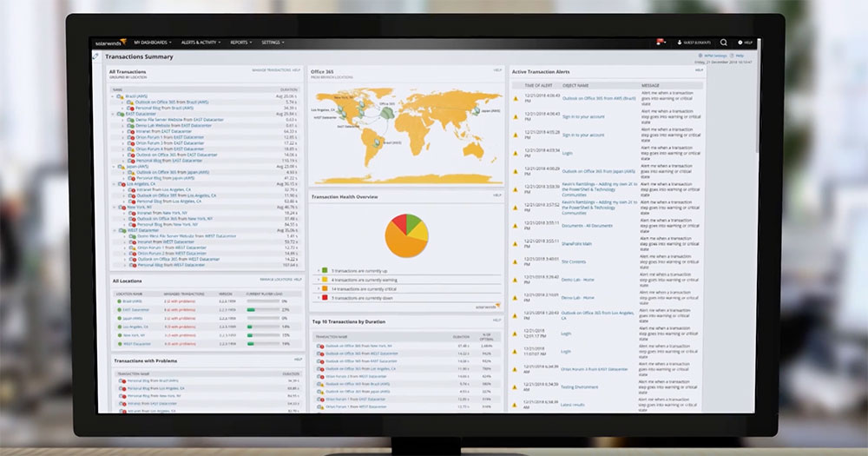Open the Alerts & Activity menu
Screen dimensions: 868x456
(x=201, y=43)
